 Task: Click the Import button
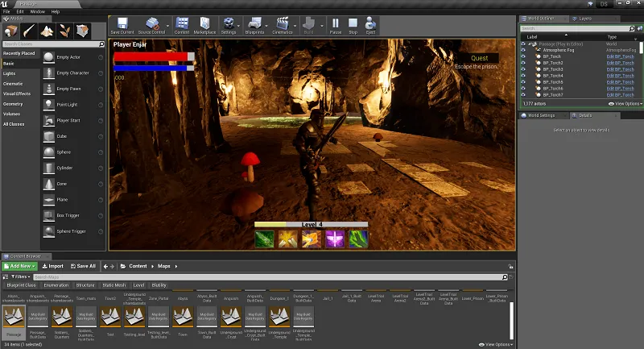coord(53,266)
